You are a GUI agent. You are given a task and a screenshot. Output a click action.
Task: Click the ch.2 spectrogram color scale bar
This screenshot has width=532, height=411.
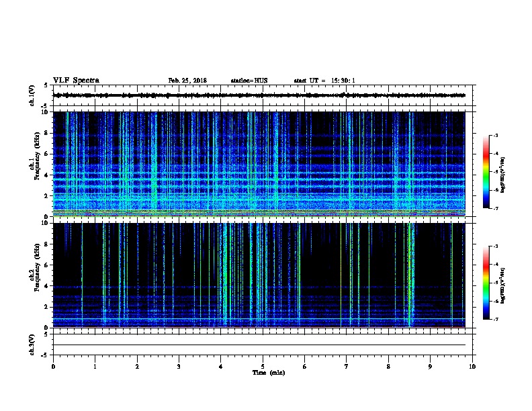tap(486, 283)
